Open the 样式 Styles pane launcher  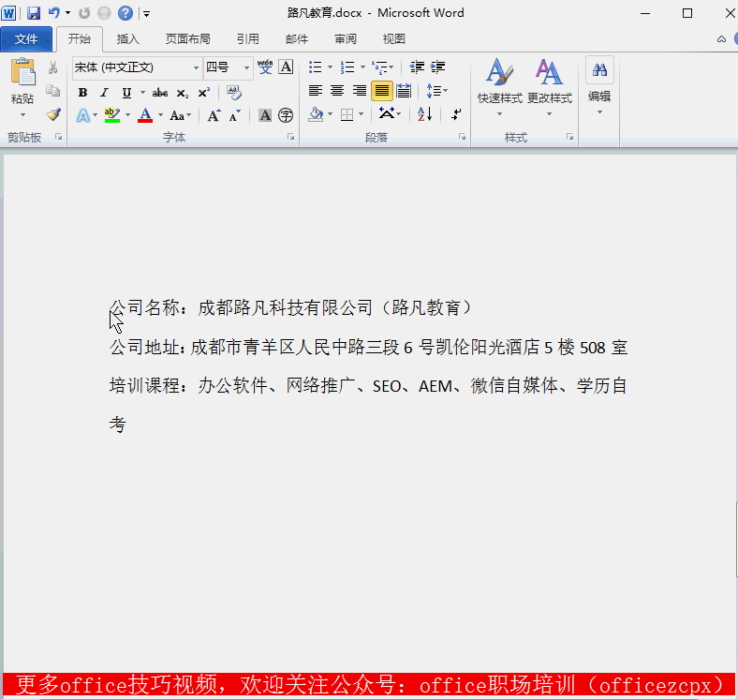click(x=570, y=137)
